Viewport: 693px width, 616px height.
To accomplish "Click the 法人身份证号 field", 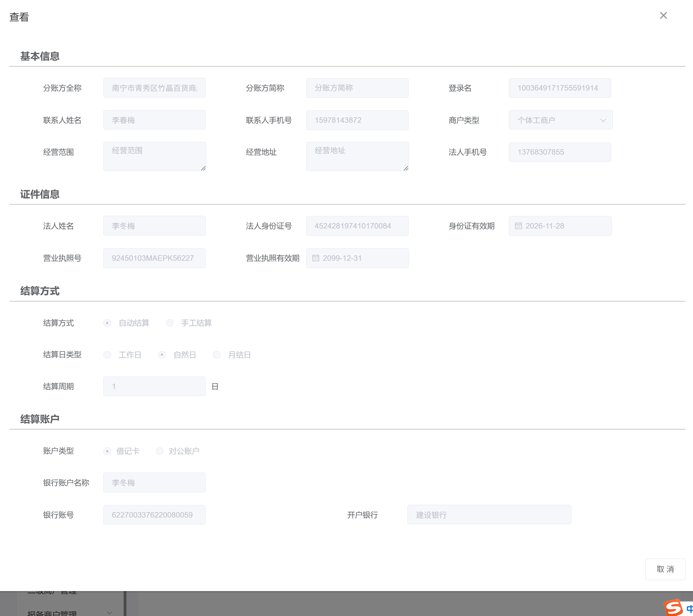I will 357,226.
